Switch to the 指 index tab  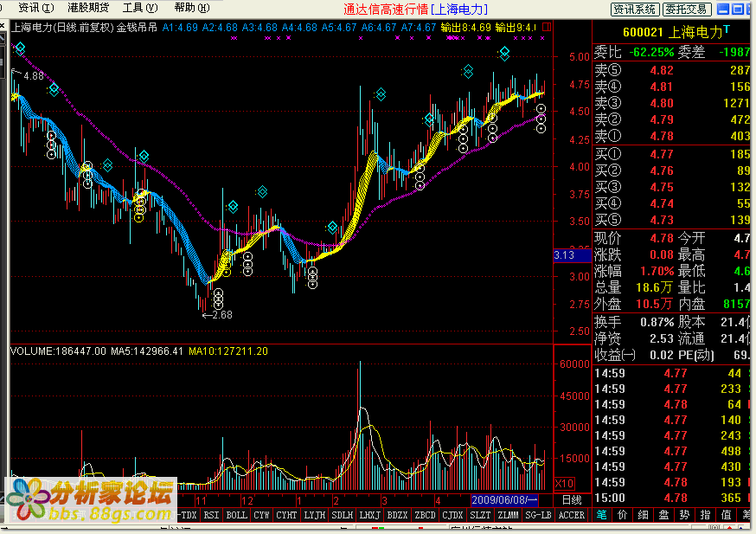pos(705,515)
